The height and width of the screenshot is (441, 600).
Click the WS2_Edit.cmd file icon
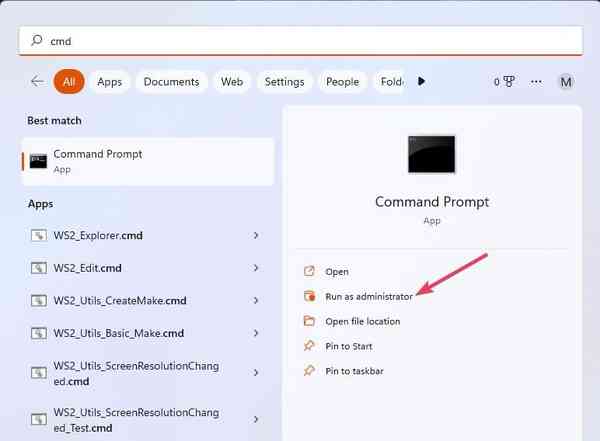click(x=39, y=268)
